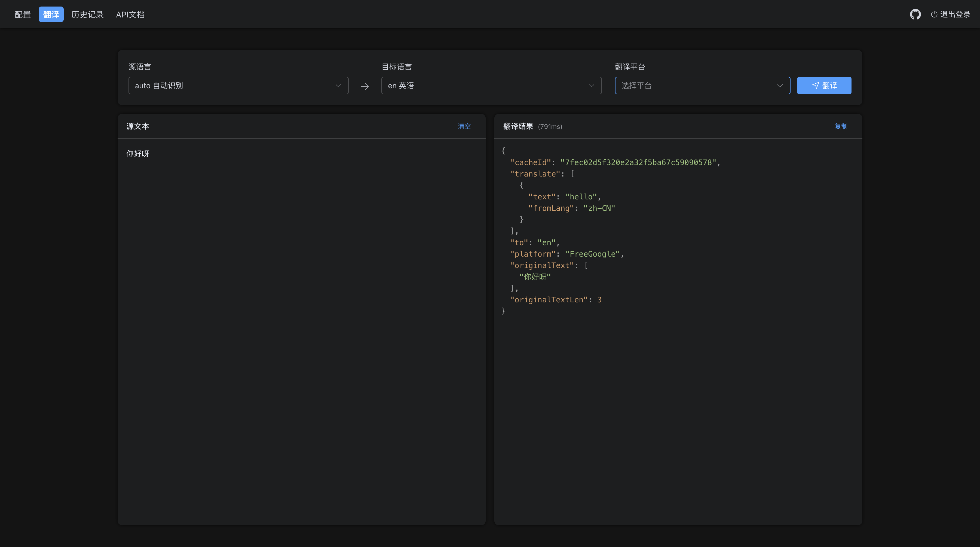Viewport: 980px width, 547px height.
Task: Open the 选择平台 platform dropdown
Action: coord(702,86)
